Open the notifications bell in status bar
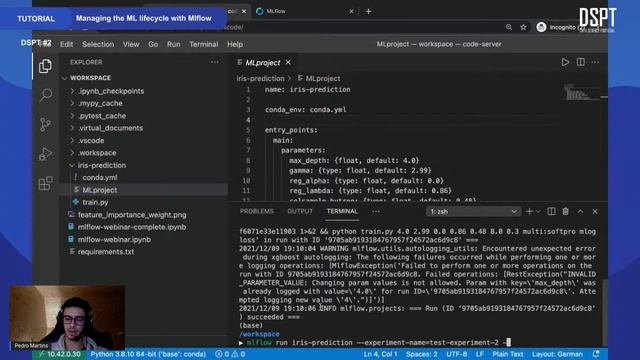 tap(596, 354)
